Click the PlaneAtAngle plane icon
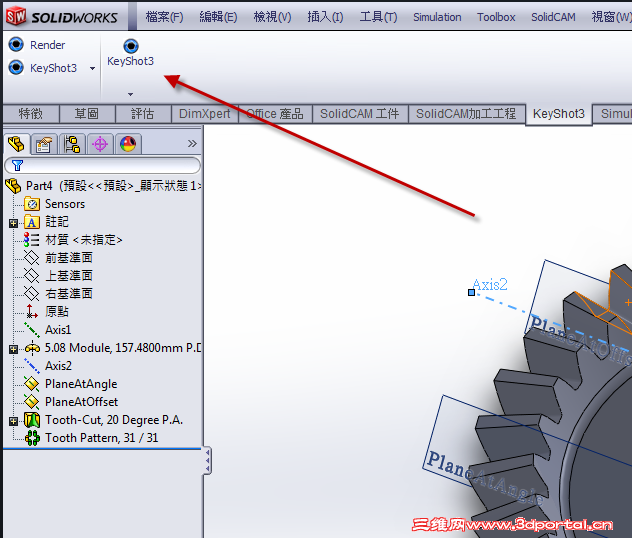The image size is (632, 538). click(31, 384)
